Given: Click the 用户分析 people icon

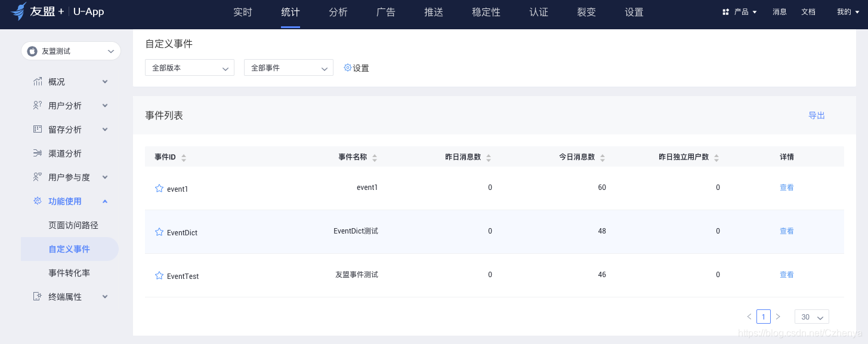Looking at the screenshot, I should pos(38,106).
